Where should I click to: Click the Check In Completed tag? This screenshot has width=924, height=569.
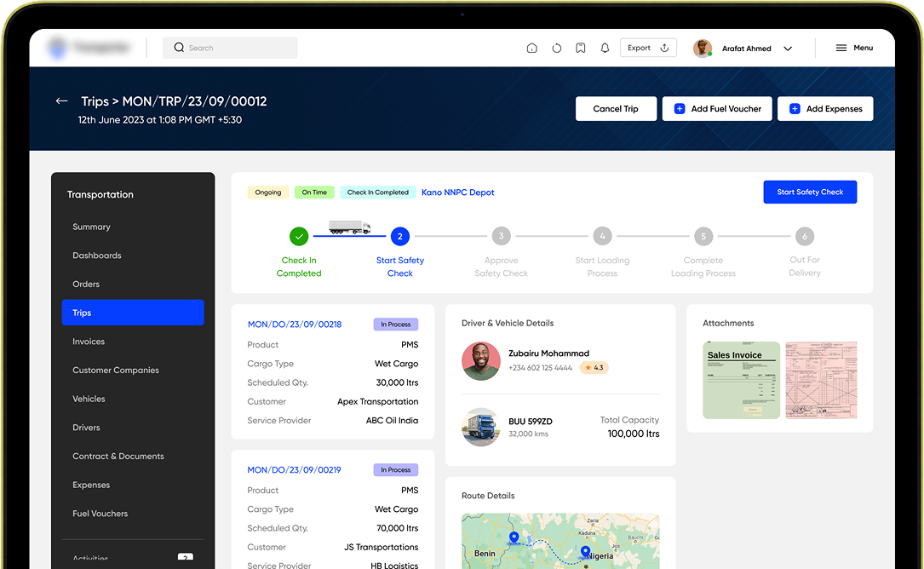pos(378,193)
